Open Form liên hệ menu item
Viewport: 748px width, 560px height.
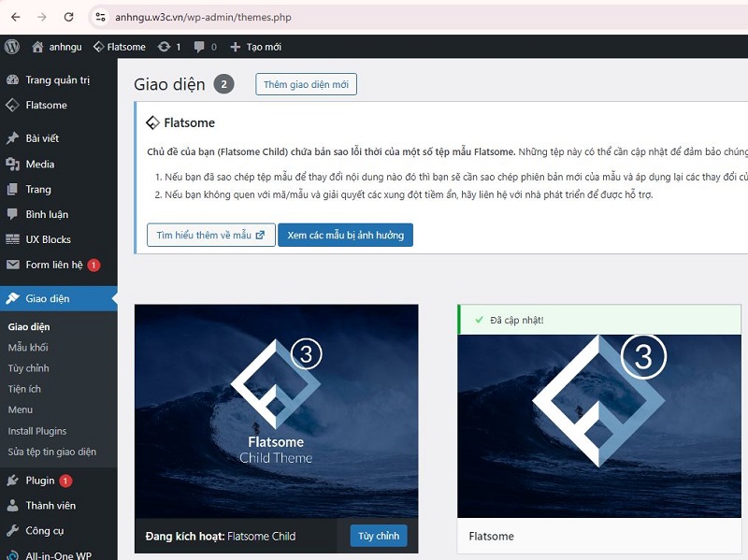(54, 265)
